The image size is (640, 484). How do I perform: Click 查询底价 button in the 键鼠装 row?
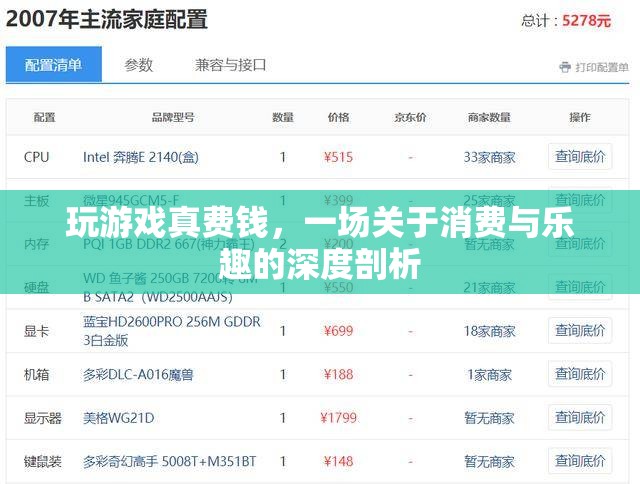point(580,461)
